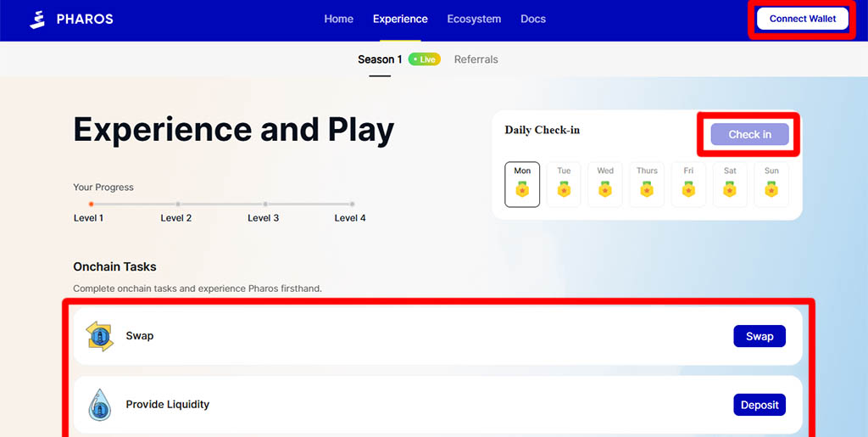Click the Level 3 progress marker
Screen dimensions: 868x437
[x=265, y=204]
